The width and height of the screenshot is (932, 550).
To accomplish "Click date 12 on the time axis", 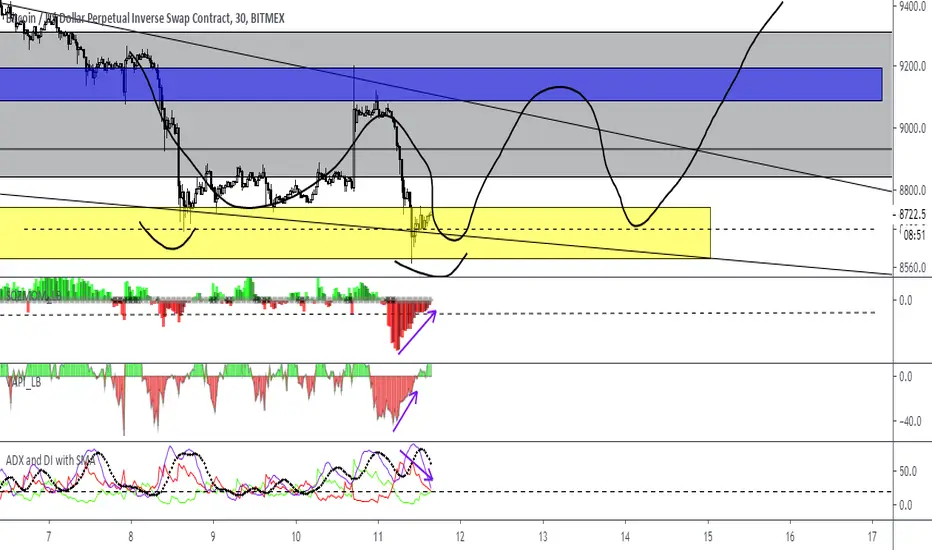I will click(460, 537).
